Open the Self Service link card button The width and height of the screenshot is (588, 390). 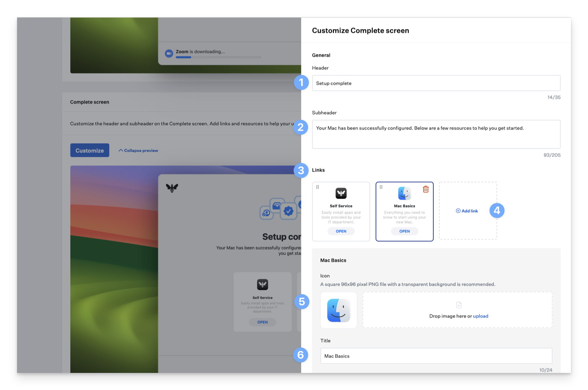(341, 231)
